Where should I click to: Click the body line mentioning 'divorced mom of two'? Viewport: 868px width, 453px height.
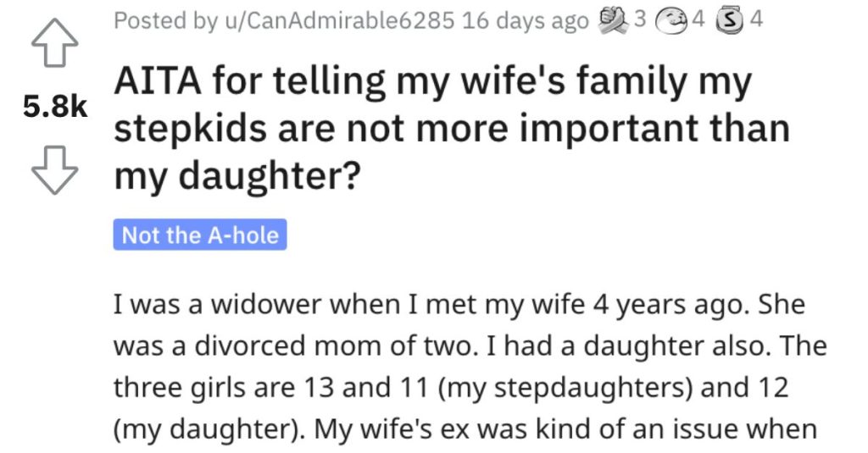[470, 346]
